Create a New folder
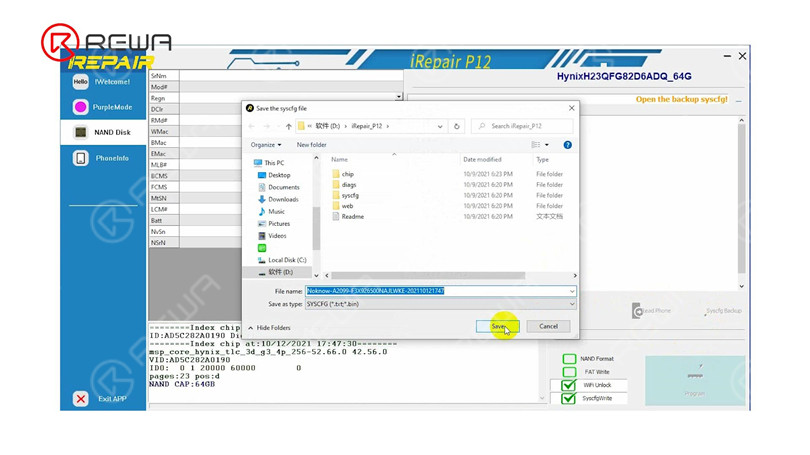Viewport: 810px width, 455px height. point(311,145)
